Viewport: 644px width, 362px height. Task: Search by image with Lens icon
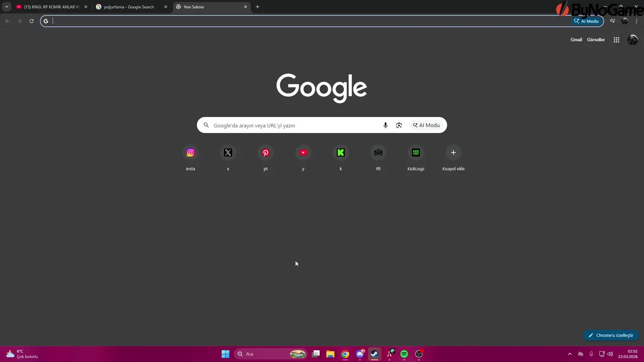coord(399,125)
